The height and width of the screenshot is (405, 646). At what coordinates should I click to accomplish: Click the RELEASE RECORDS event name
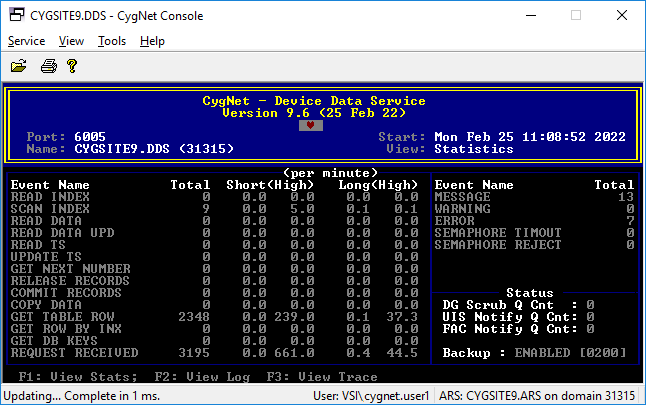coord(70,281)
